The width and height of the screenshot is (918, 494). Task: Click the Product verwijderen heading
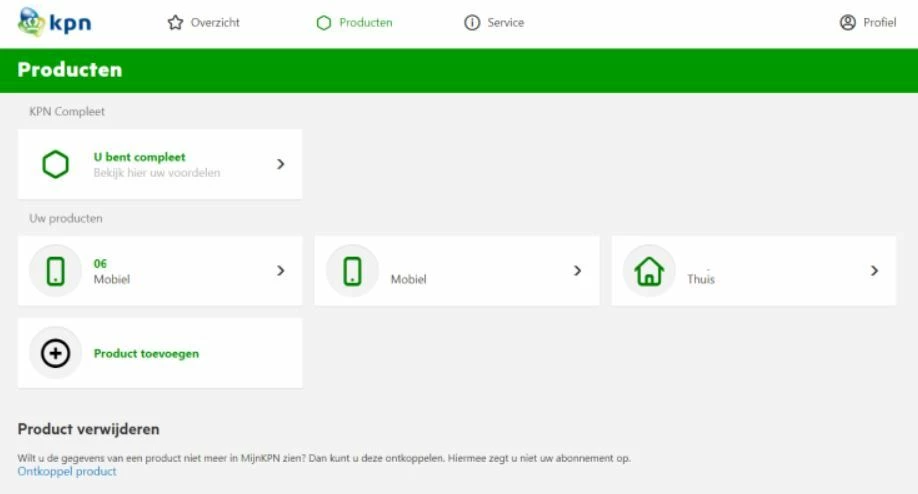click(x=88, y=429)
